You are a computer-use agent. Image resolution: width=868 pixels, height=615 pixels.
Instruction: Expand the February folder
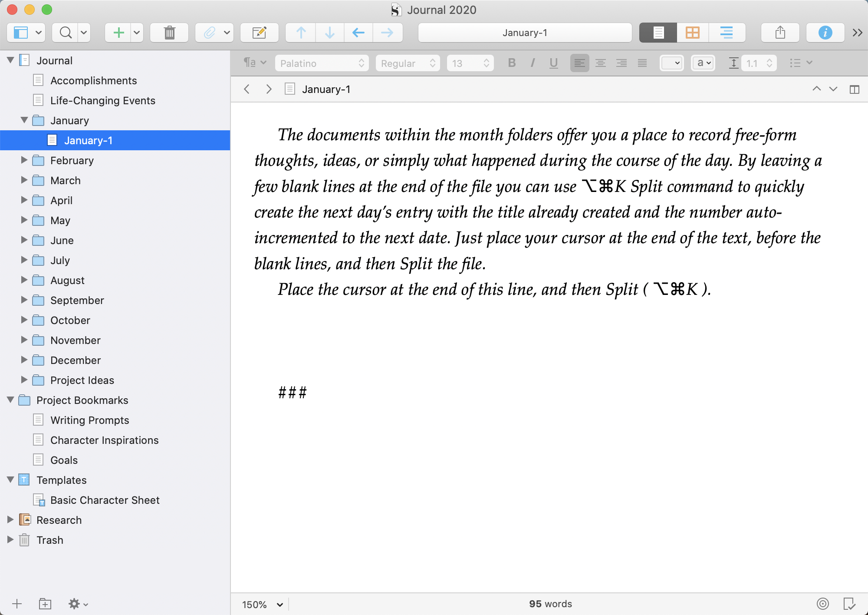[24, 160]
